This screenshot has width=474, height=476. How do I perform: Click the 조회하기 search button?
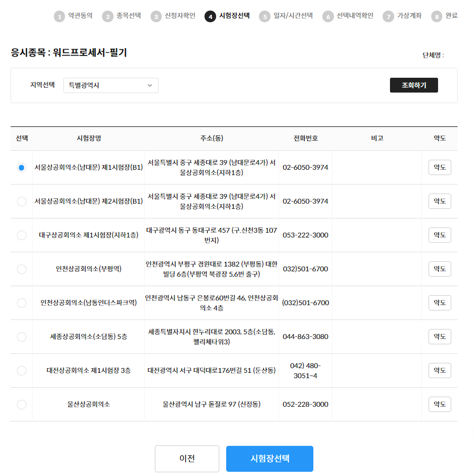[414, 85]
